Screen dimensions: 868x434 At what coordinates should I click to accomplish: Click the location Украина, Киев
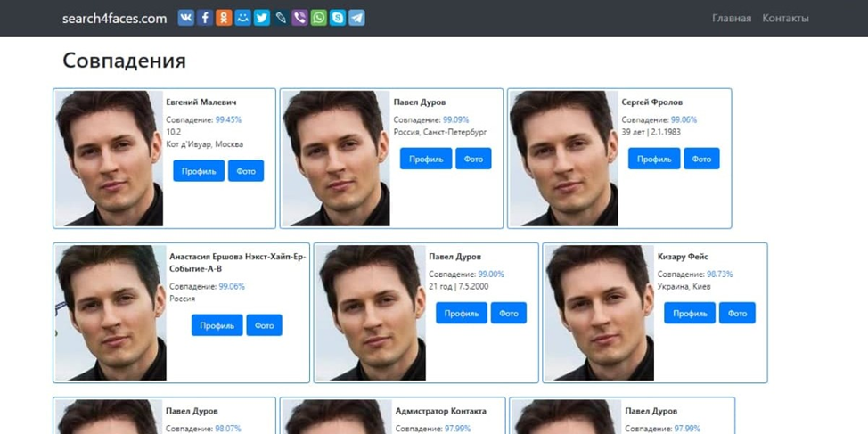point(684,287)
